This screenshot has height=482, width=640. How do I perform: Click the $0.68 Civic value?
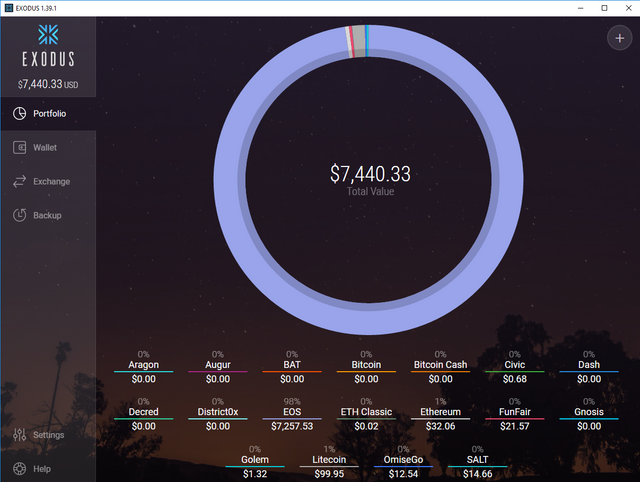(515, 379)
